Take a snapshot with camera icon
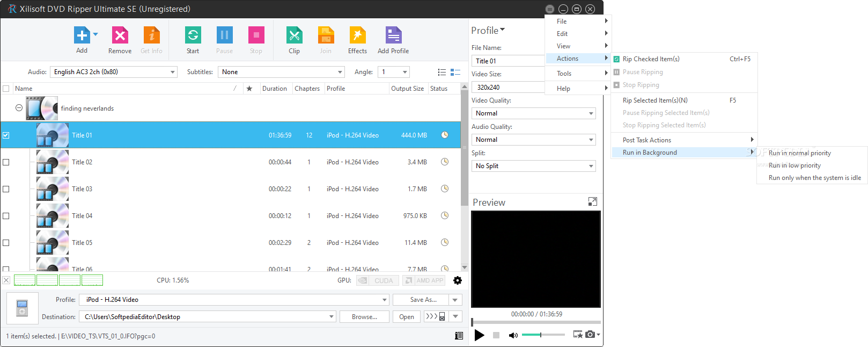Viewport: 868px width, 347px height. 590,334
